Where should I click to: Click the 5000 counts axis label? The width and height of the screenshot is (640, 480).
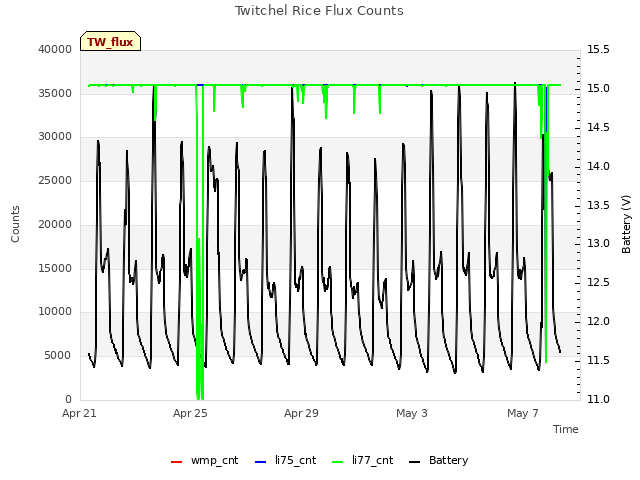click(x=58, y=356)
